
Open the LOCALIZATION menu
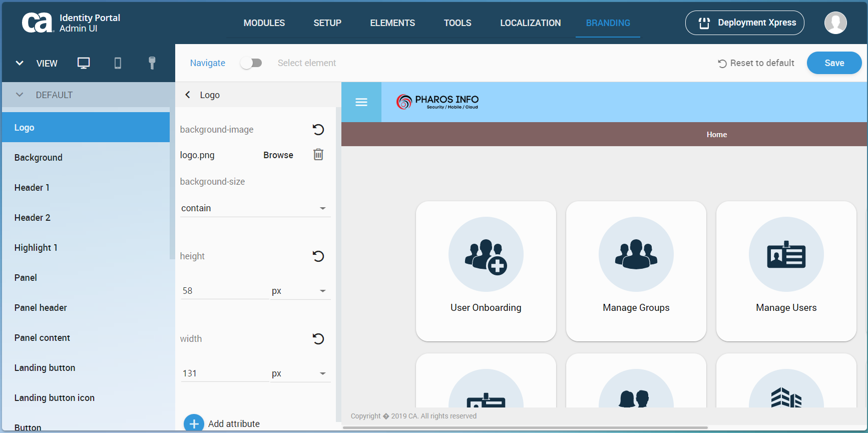tap(531, 23)
